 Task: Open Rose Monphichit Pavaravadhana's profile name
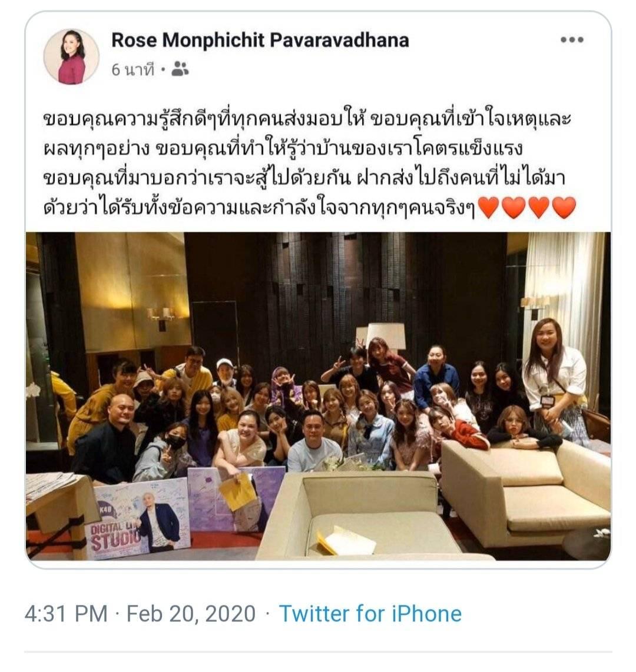pos(260,40)
